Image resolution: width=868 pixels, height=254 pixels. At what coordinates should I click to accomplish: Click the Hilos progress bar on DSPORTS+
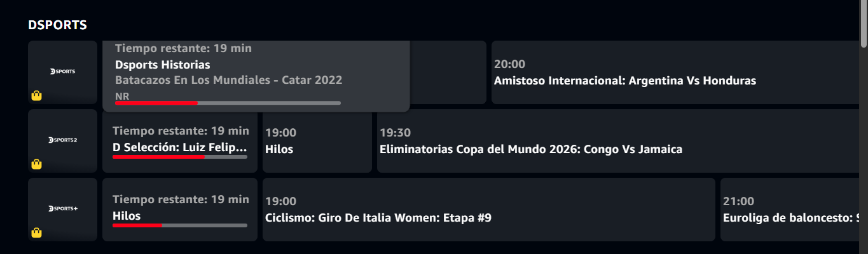tap(180, 225)
